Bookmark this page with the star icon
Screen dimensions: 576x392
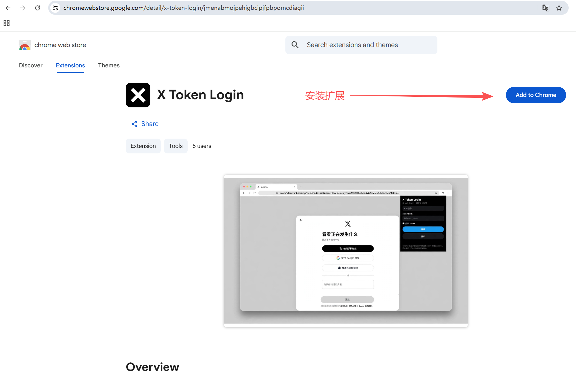559,8
